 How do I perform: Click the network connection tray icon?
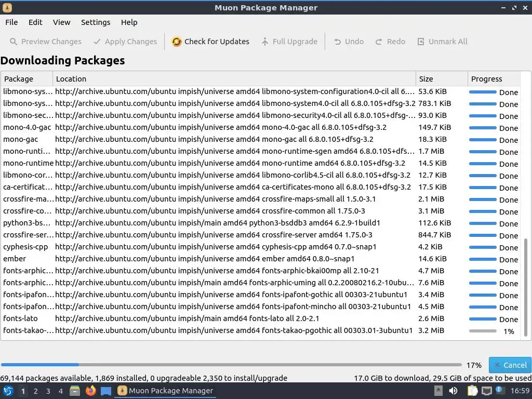(x=486, y=391)
